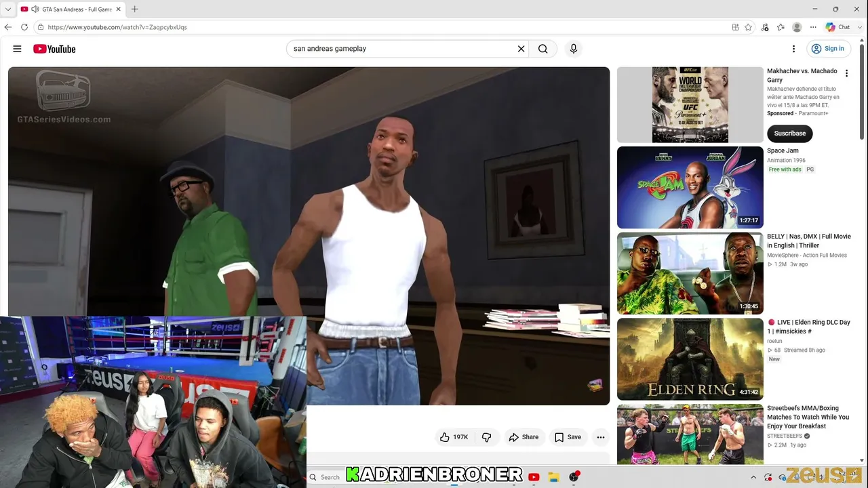Click the Suscribase button on the ad
This screenshot has width=868, height=488.
click(x=790, y=134)
